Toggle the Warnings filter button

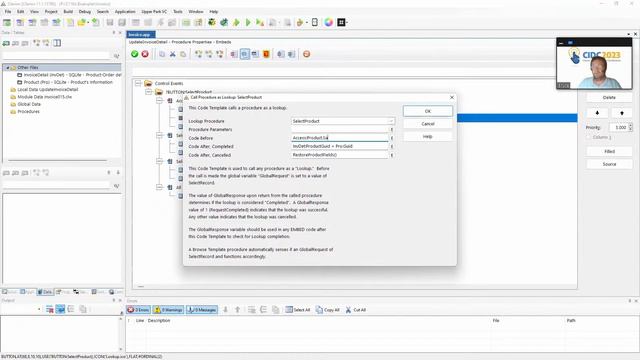click(x=168, y=310)
